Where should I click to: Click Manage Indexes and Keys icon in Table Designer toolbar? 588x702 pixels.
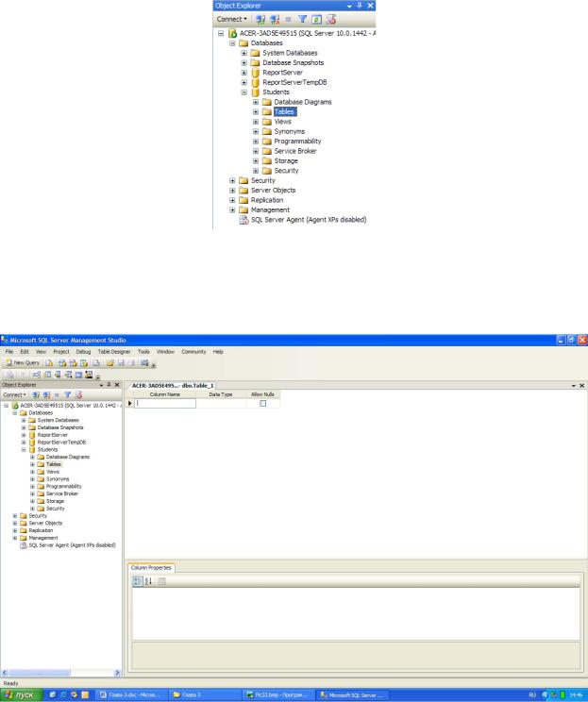click(x=47, y=375)
